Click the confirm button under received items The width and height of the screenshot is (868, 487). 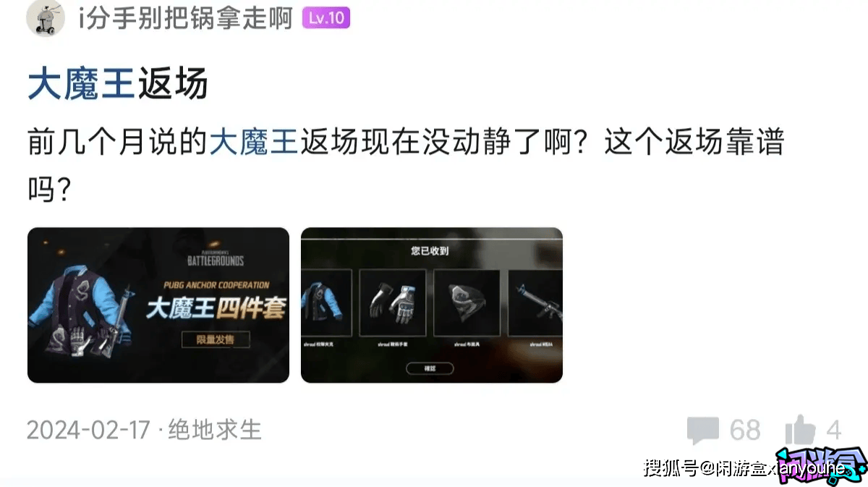(430, 368)
